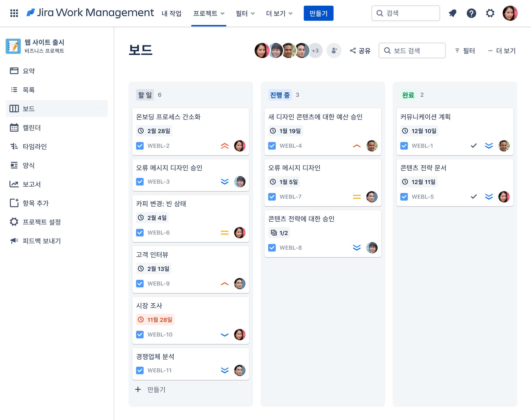531x420 pixels.
Task: Open 양식 in the sidebar
Action: pos(57,165)
